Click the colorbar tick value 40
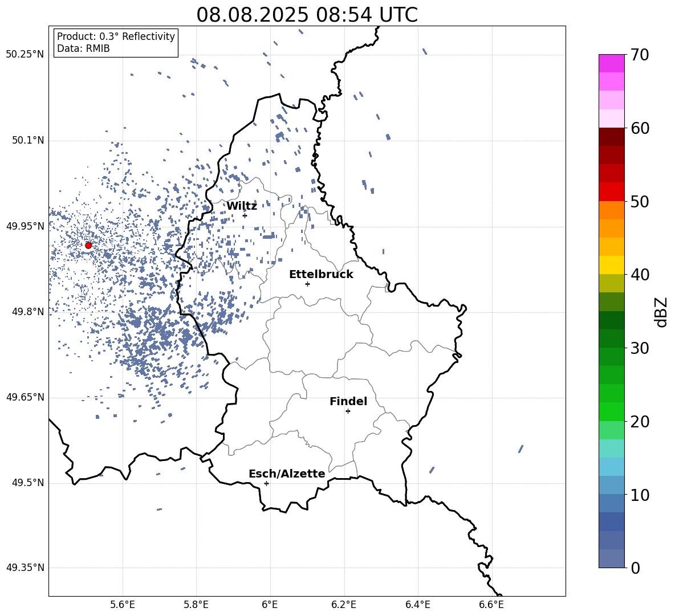 (640, 275)
